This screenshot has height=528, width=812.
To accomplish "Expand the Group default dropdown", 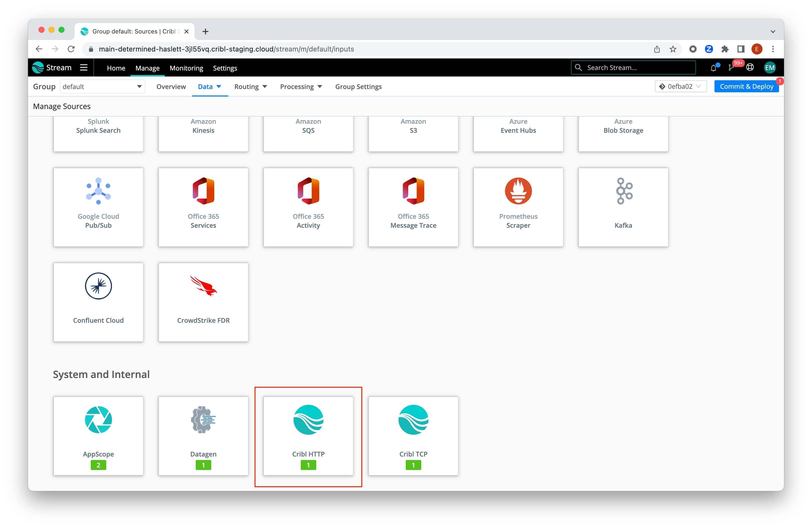I will [102, 87].
